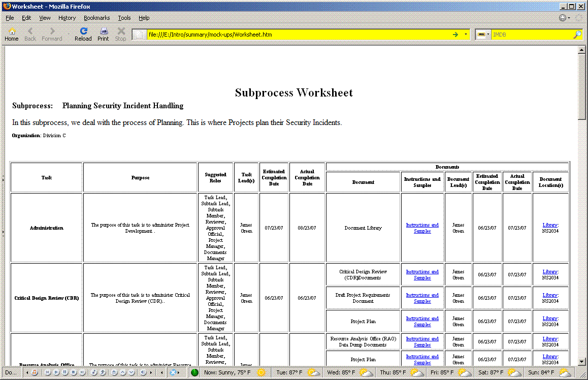Viewport: 588px width, 380px height.
Task: Open the History menu
Action: pyautogui.click(x=67, y=18)
